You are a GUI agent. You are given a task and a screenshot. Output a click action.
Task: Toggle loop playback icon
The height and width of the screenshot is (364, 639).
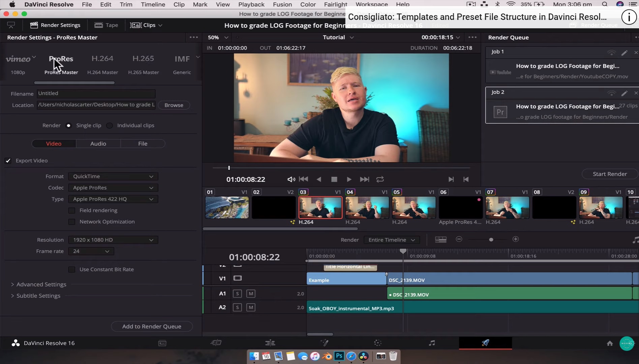click(x=380, y=179)
